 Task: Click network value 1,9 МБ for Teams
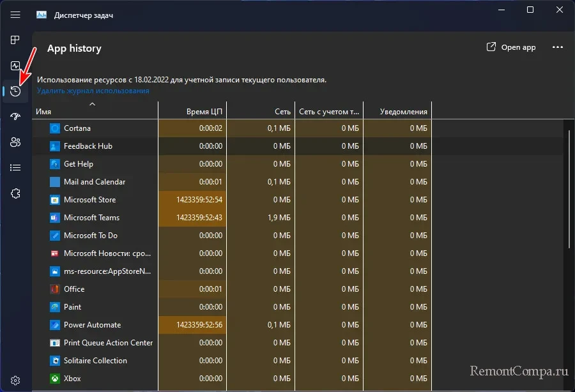pos(279,218)
